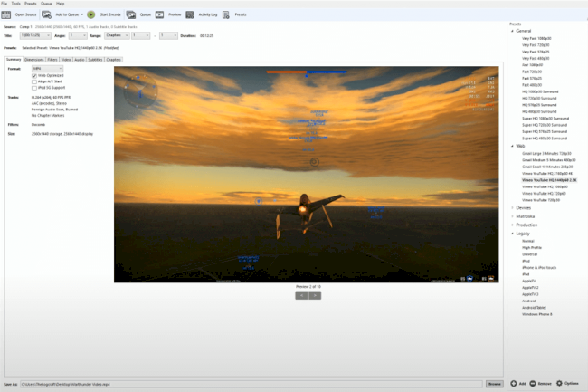The image size is (588, 392).
Task: Open the Tools menu
Action: (x=15, y=4)
